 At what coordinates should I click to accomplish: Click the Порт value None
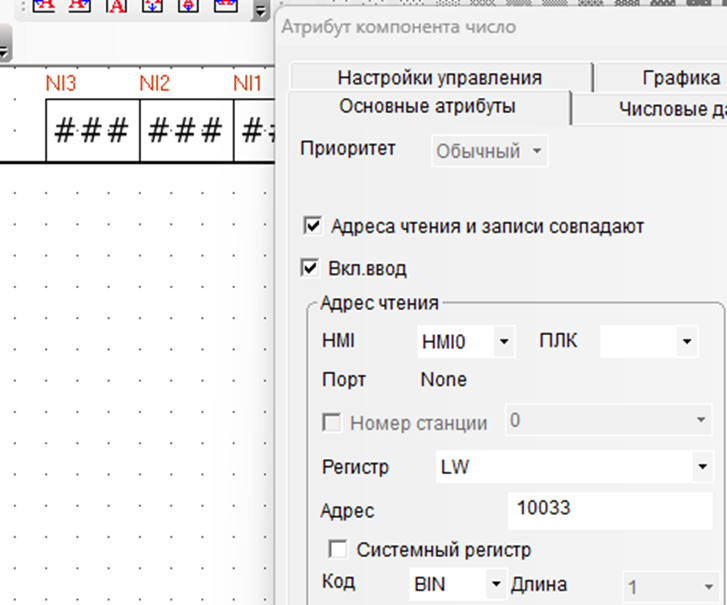(x=444, y=379)
